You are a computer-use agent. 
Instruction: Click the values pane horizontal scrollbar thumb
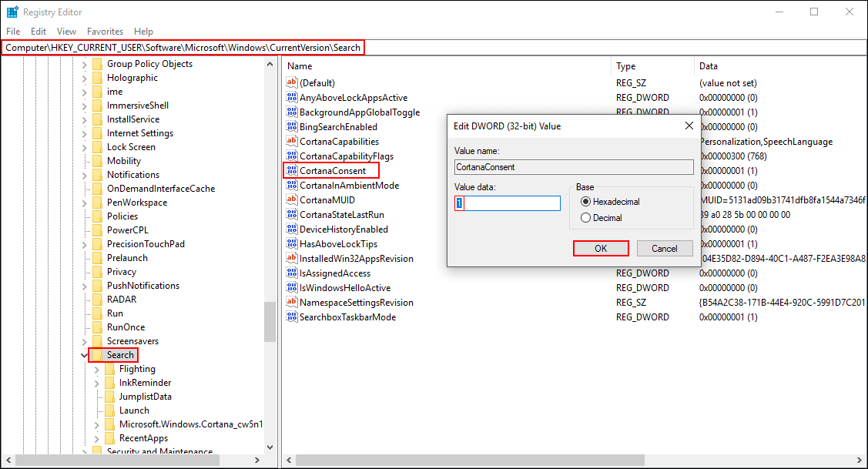[470, 460]
